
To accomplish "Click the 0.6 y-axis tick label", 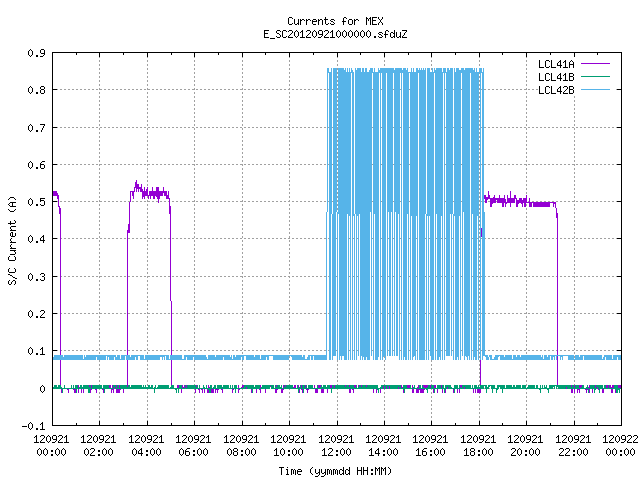I will tap(36, 165).
